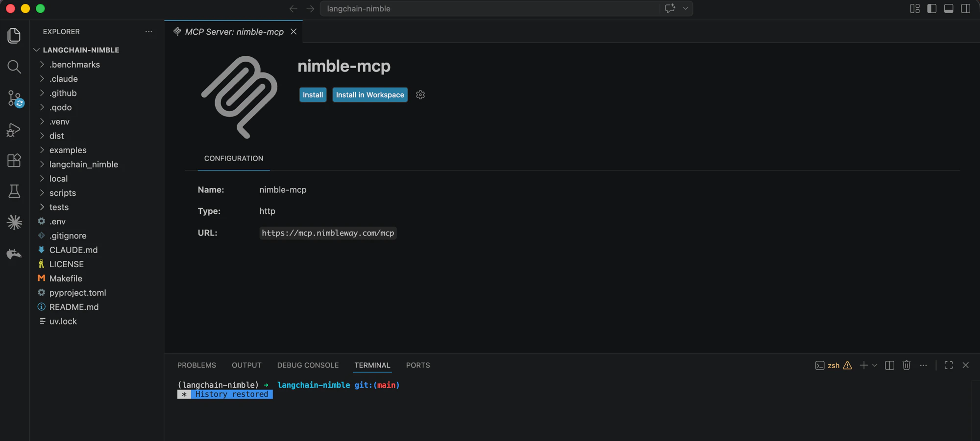Click Install in Workspace button

point(370,95)
